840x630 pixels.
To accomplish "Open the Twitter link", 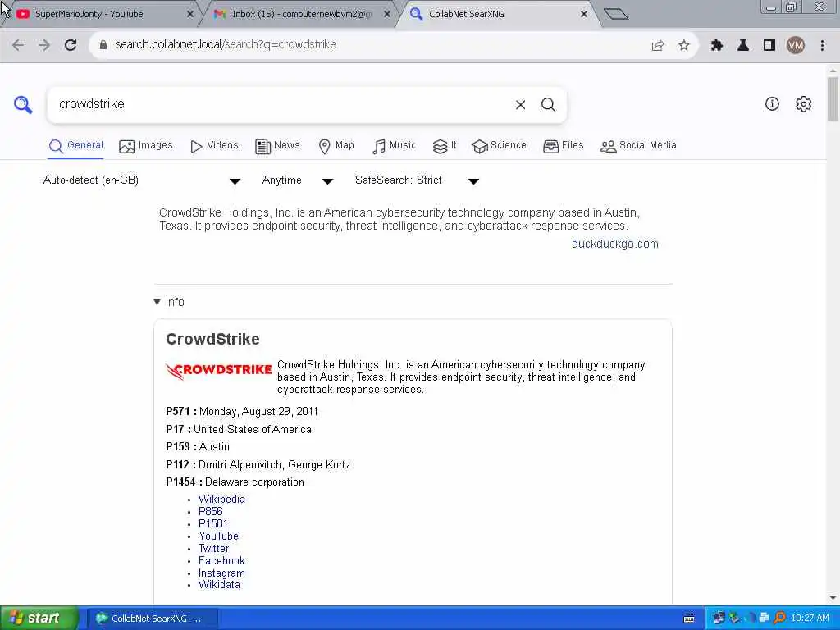I will click(x=214, y=549).
